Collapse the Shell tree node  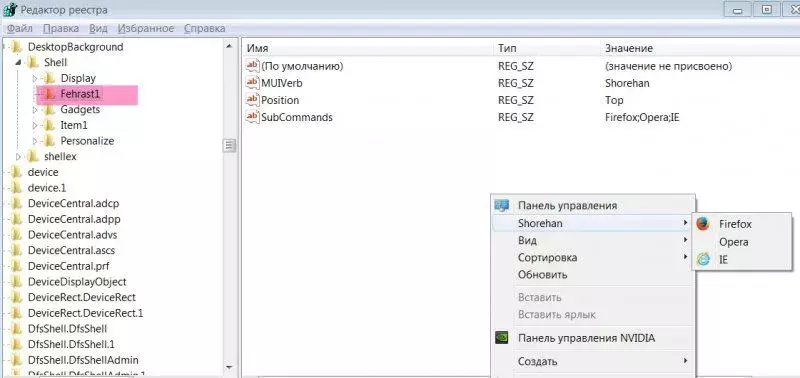point(18,63)
